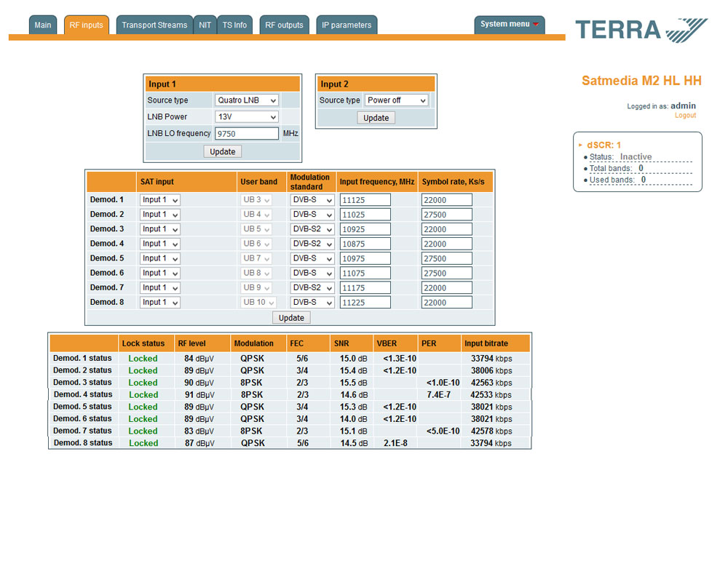Click Demod. 8 symbol rate field
The width and height of the screenshot is (728, 582).
(x=446, y=303)
